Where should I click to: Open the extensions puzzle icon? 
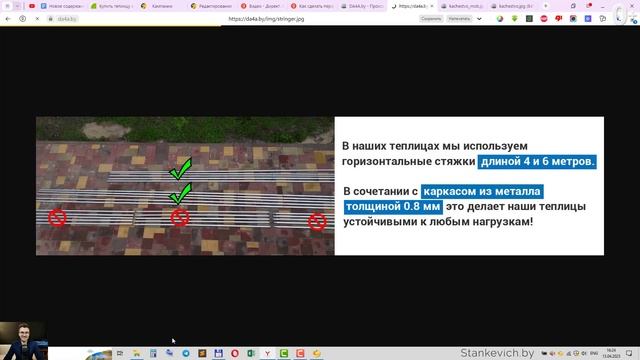pos(602,19)
